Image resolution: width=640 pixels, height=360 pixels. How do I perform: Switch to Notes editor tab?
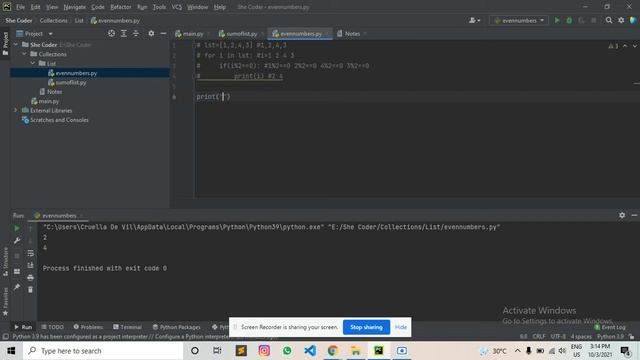(x=352, y=34)
